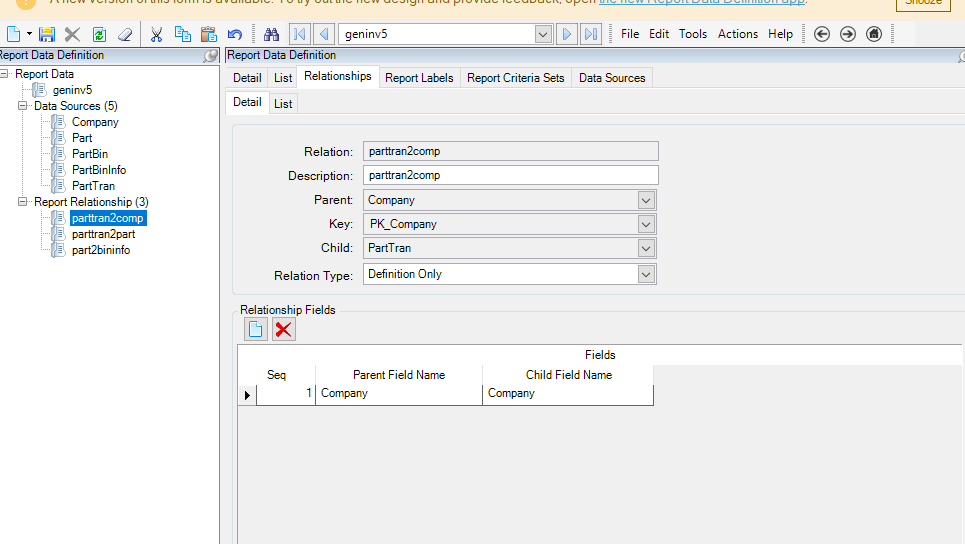Select the PartBin data source node
Screen dimensions: 965x544
point(90,154)
